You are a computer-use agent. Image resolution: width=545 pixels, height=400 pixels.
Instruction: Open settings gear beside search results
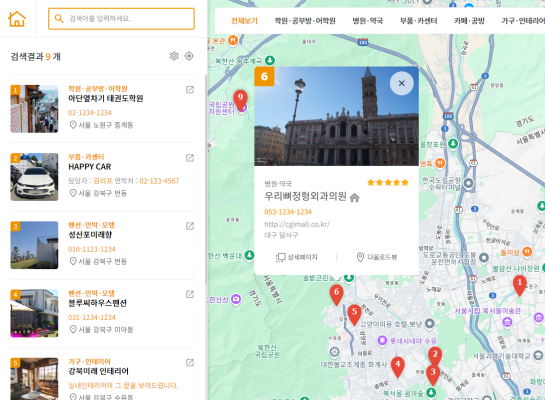(174, 56)
